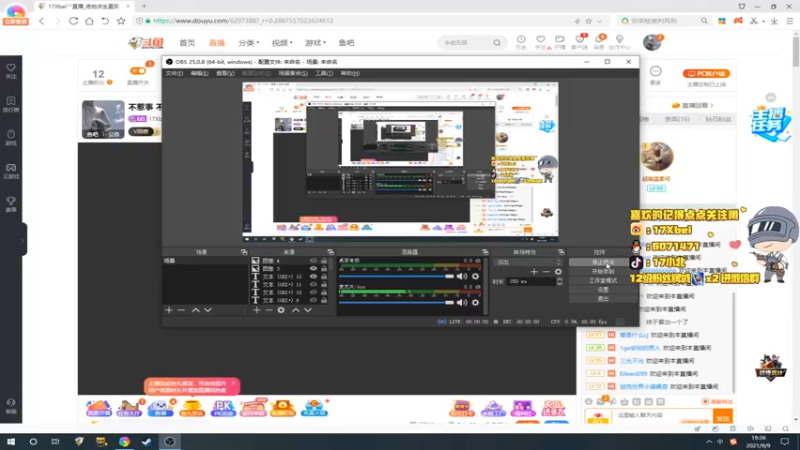
Task: Remove scene transition with minus icon
Action: [x=546, y=272]
